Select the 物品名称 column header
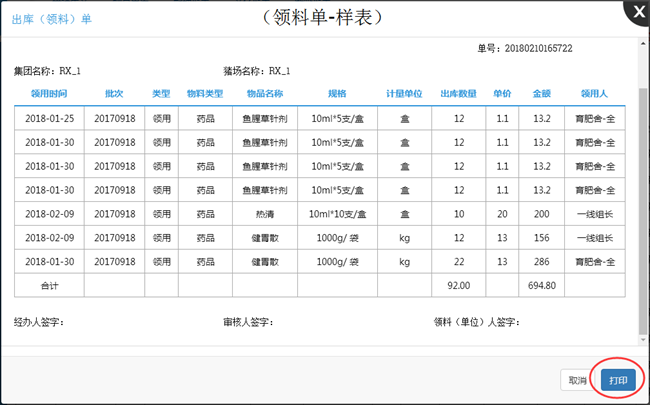Screen dimensions: 650x405 (x=265, y=93)
